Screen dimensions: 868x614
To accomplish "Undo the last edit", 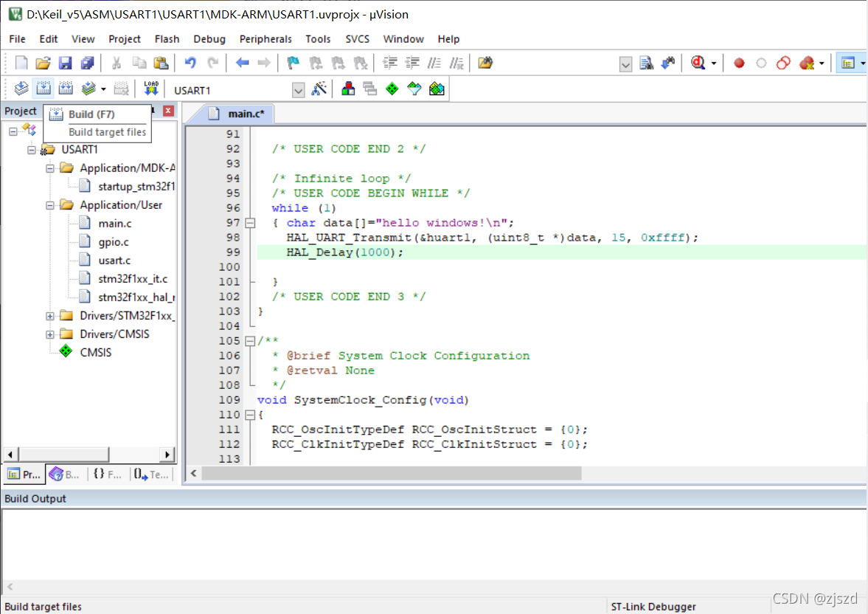I will click(190, 63).
